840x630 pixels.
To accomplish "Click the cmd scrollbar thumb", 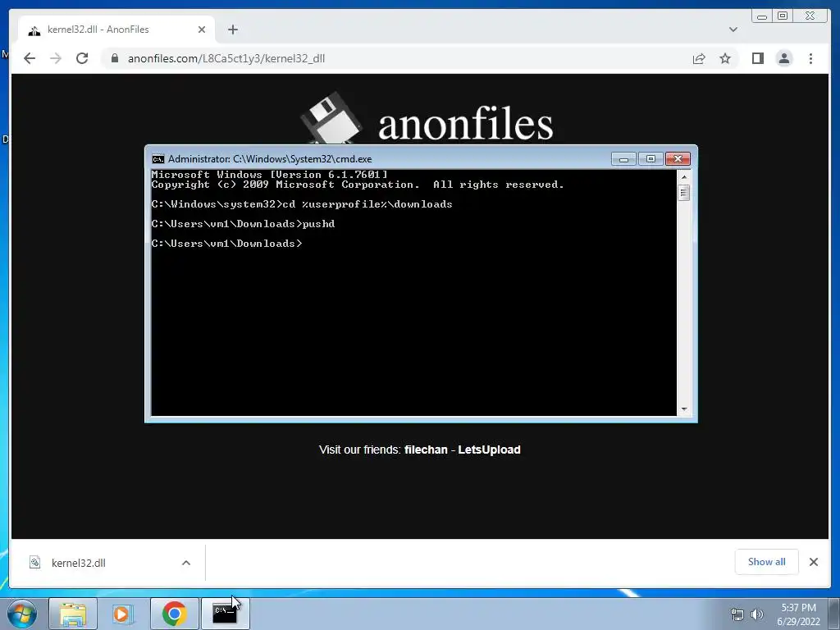I will tap(683, 192).
